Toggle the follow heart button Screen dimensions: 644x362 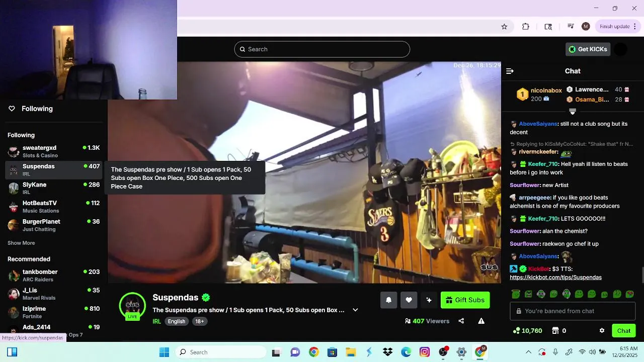click(409, 300)
